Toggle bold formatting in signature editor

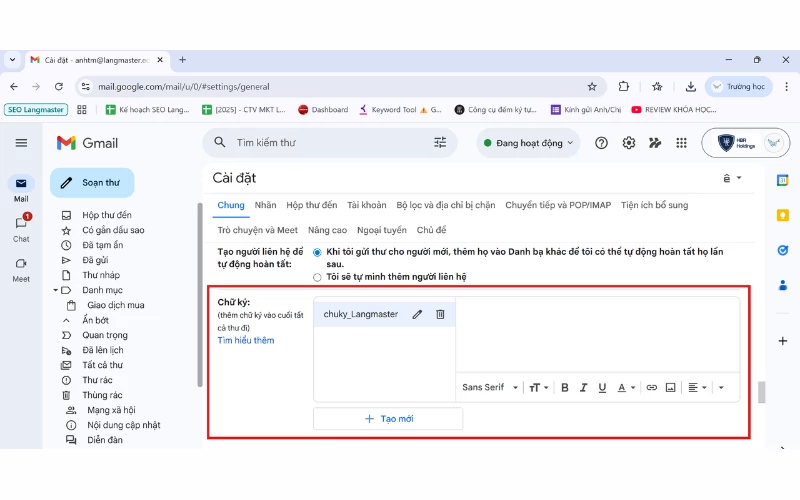point(564,387)
